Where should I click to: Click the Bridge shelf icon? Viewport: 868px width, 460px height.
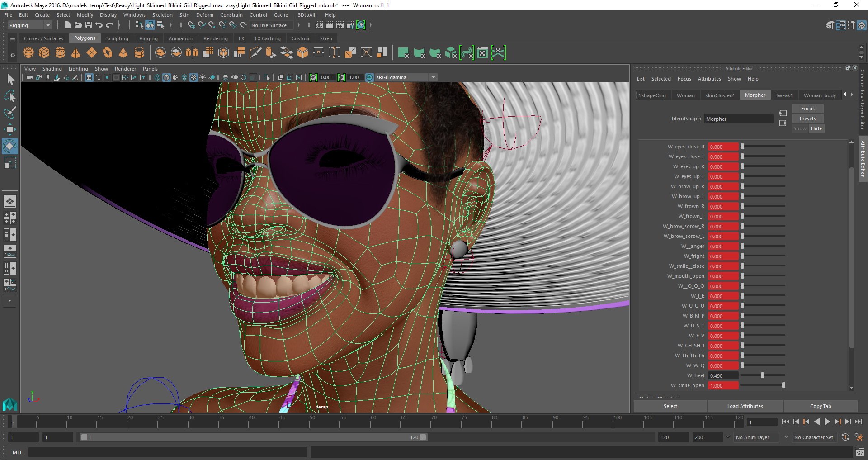click(287, 53)
